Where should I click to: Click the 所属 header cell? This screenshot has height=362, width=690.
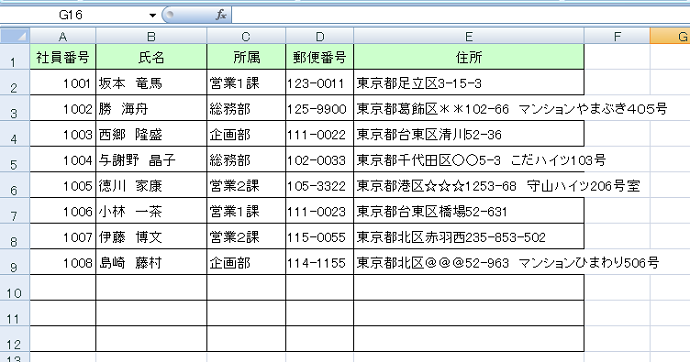point(246,57)
